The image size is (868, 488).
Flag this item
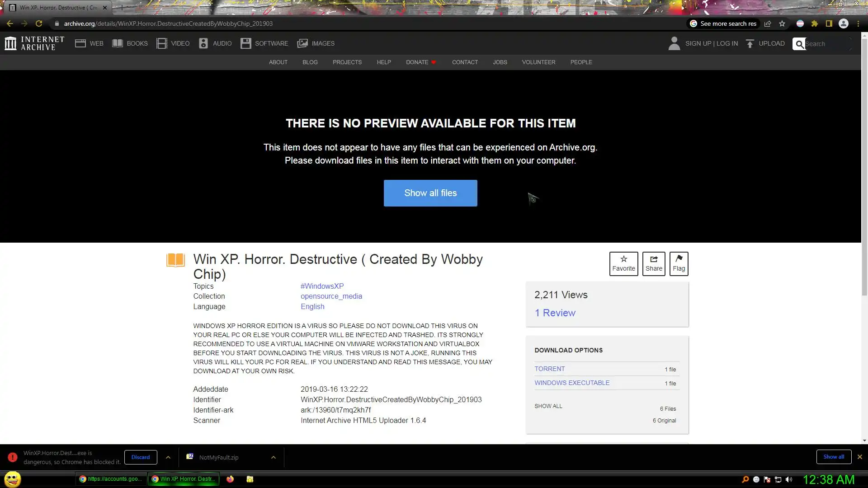tap(679, 263)
